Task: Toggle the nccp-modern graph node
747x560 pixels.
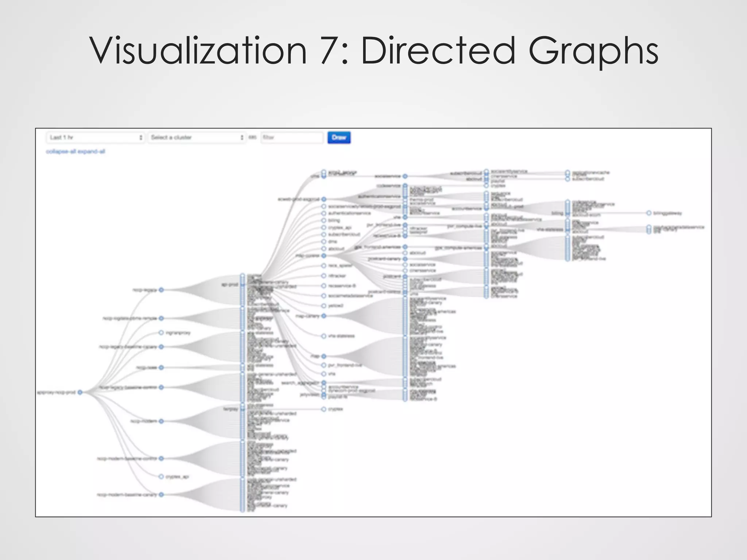Action: tap(161, 421)
